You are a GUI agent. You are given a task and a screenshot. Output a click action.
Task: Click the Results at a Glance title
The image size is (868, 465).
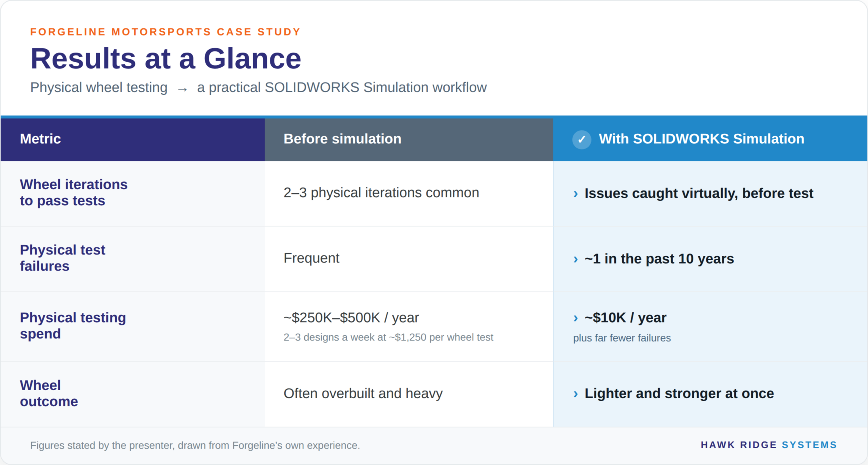166,58
